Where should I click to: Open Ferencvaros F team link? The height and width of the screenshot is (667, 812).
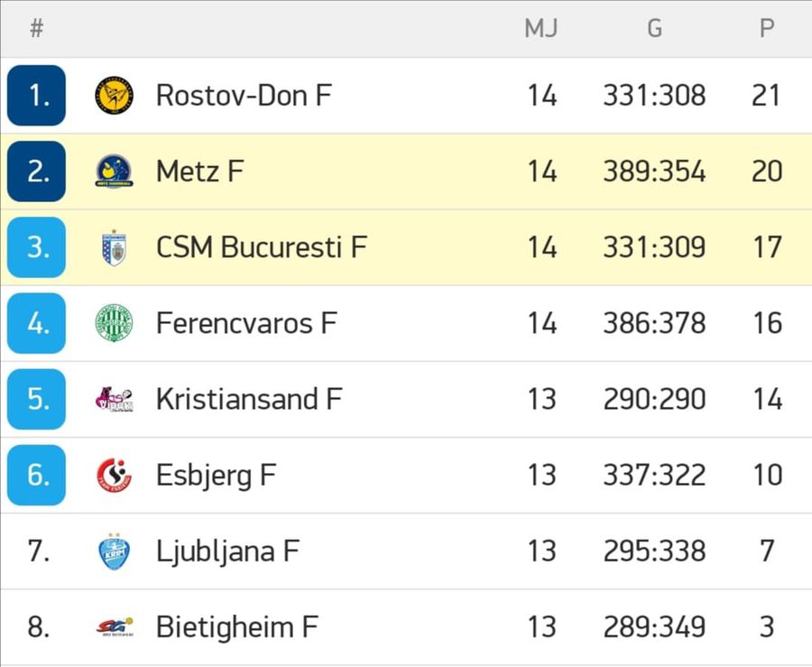pyautogui.click(x=246, y=323)
